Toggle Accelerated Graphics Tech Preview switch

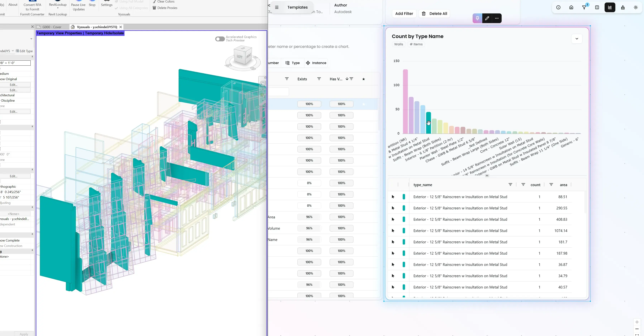point(220,39)
